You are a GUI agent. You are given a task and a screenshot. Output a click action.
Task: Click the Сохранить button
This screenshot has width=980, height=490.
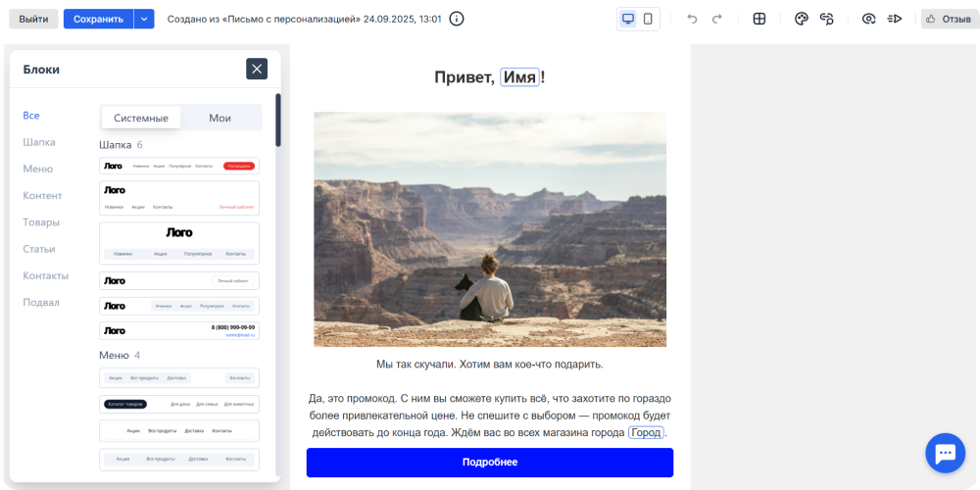click(x=98, y=19)
